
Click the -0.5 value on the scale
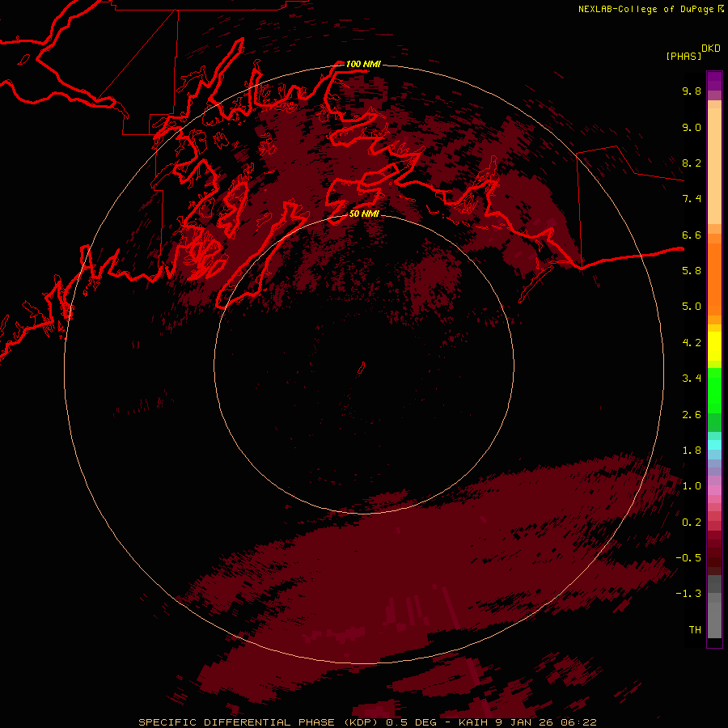point(688,557)
